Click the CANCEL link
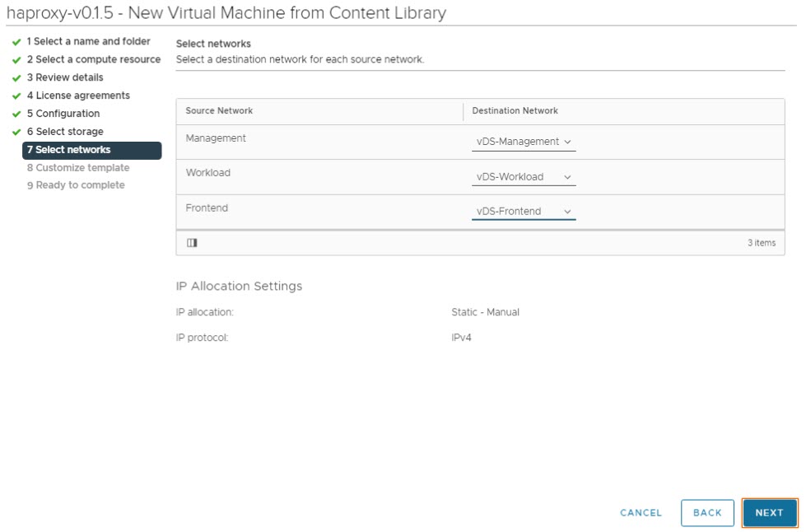The image size is (806, 532). (641, 513)
